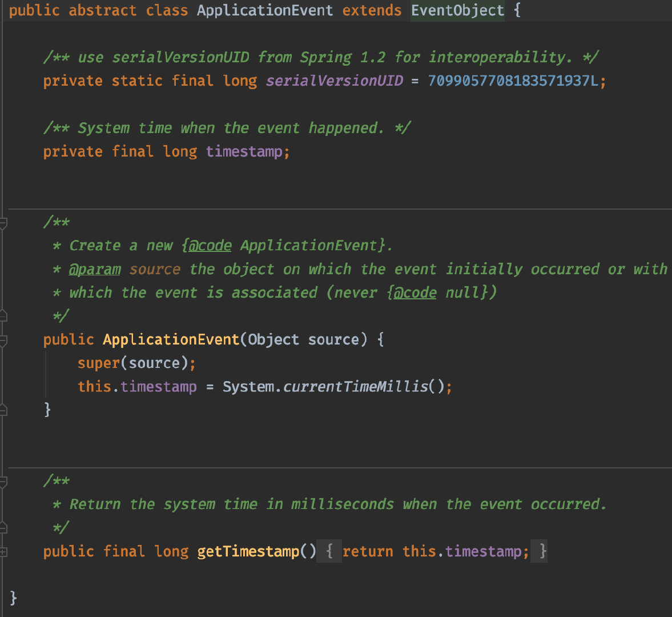The image size is (672, 617).
Task: Click @code tag before ApplicationEvent in Javadoc
Action: 210,245
